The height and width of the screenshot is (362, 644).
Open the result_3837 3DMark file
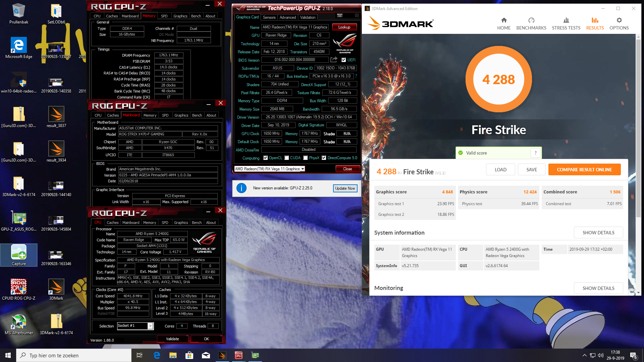[56, 117]
